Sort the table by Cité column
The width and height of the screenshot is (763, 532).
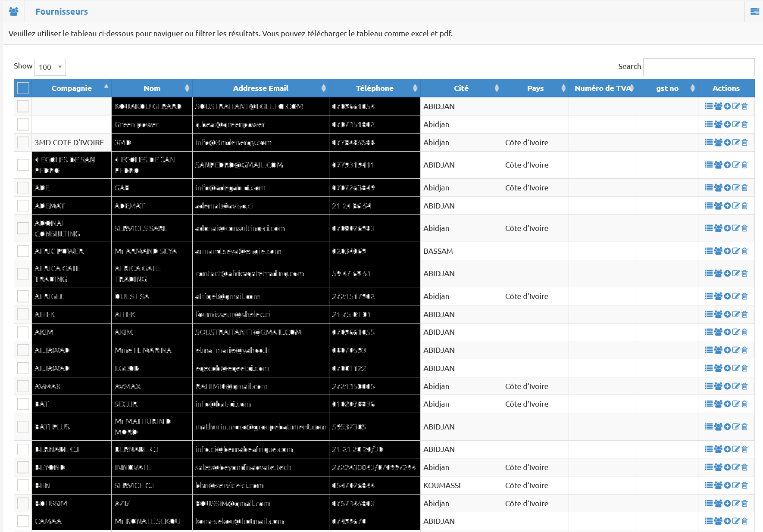[x=461, y=88]
